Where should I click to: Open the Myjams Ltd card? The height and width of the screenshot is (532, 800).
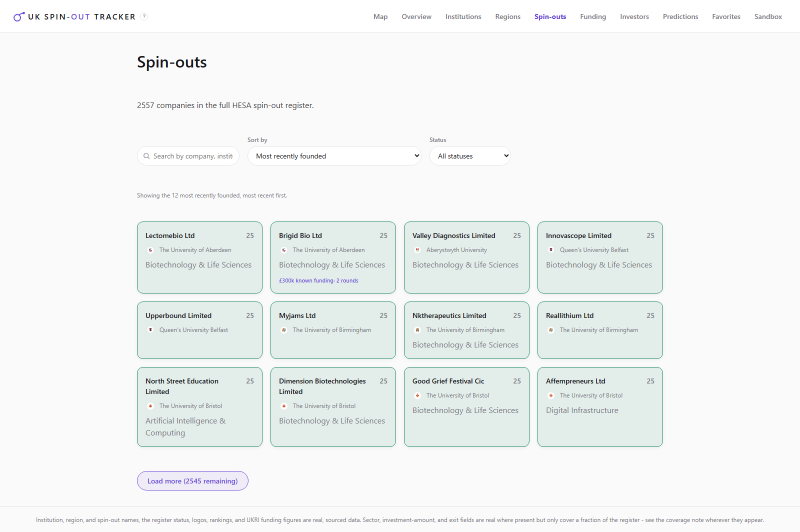(333, 330)
